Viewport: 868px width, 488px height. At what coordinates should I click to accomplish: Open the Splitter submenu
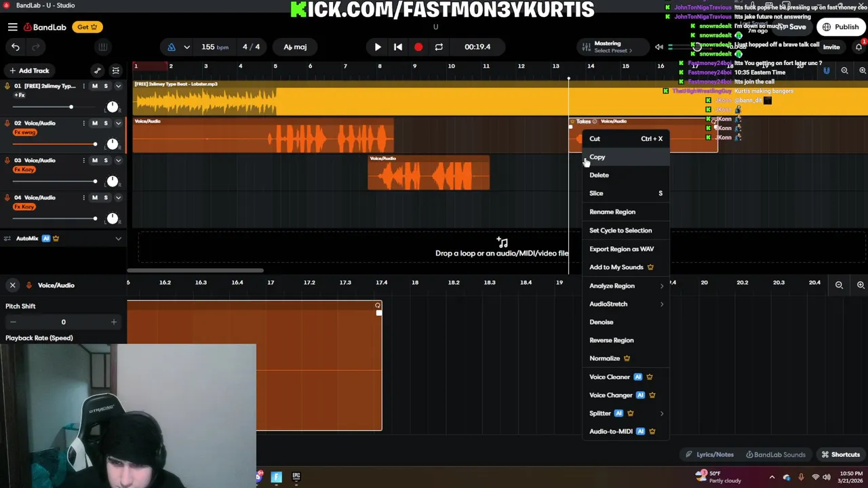626,413
